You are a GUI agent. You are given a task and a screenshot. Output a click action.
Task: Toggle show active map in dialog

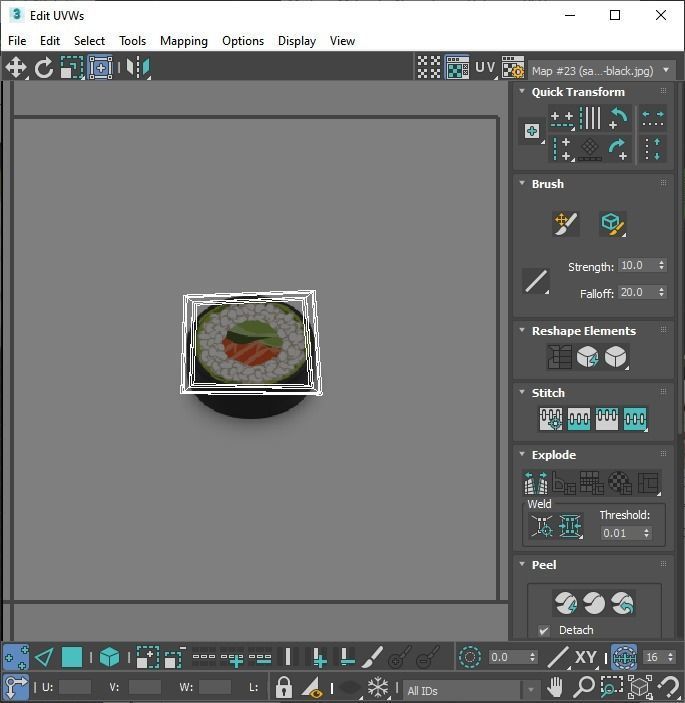tap(457, 67)
